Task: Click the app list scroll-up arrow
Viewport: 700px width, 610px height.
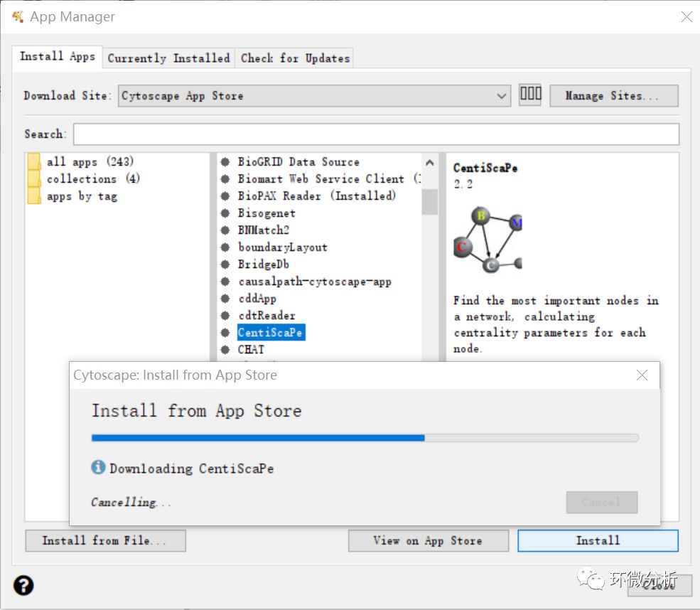Action: [x=429, y=163]
